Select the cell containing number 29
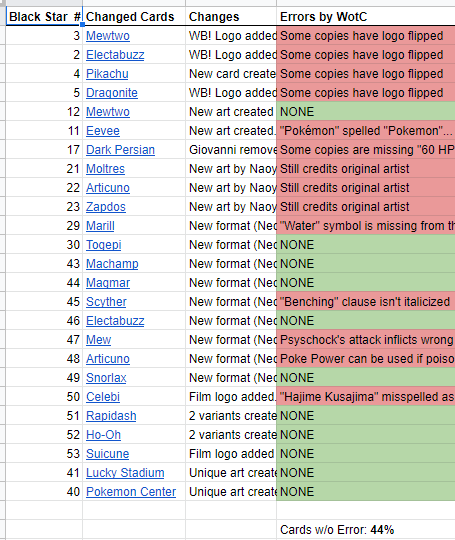Image resolution: width=455 pixels, height=540 pixels. tap(44, 226)
